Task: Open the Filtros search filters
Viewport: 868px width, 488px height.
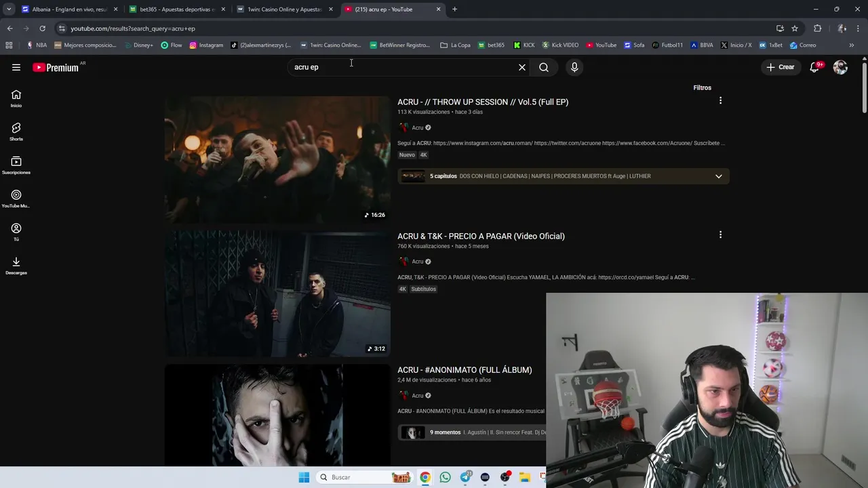Action: coord(703,87)
